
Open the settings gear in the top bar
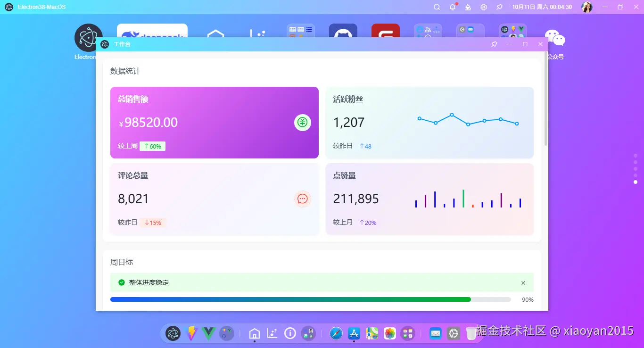pyautogui.click(x=483, y=7)
